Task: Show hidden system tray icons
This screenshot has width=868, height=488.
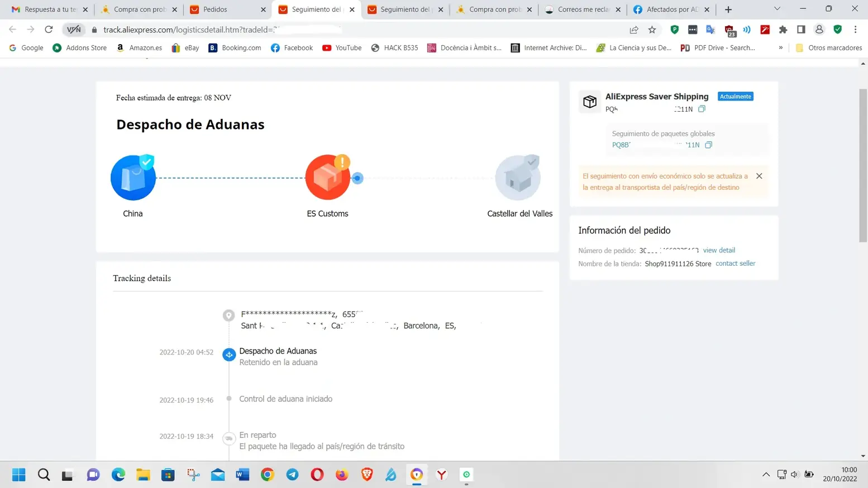Action: point(766,475)
